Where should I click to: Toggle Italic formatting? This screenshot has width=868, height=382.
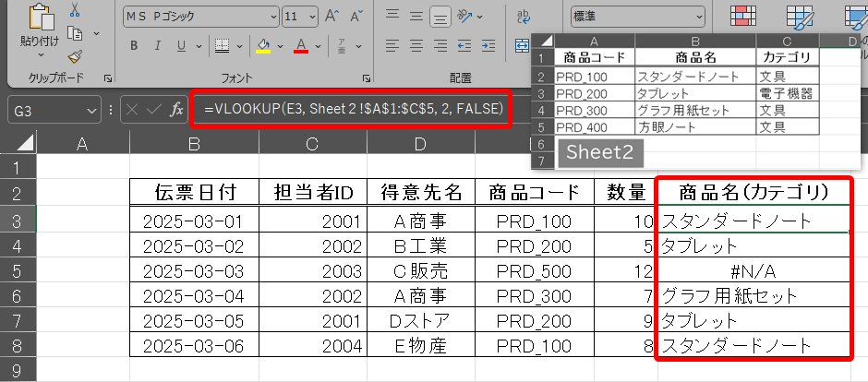156,45
